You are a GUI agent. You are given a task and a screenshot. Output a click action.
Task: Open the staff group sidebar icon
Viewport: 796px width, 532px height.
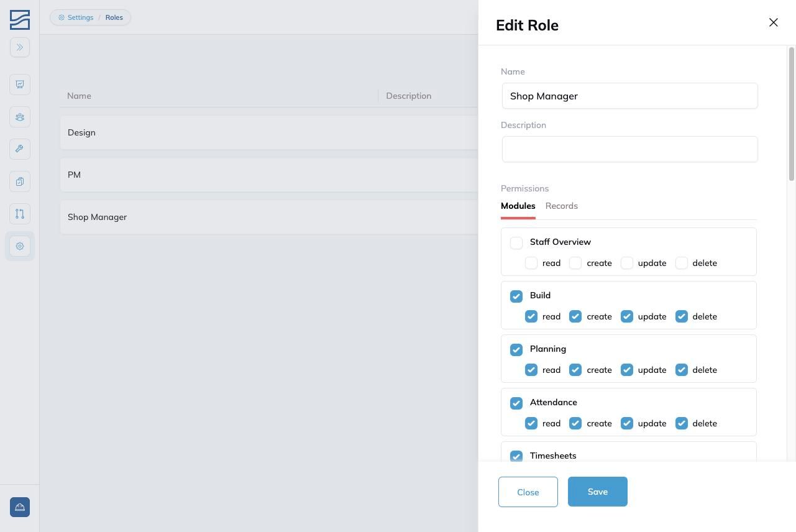pos(20,117)
